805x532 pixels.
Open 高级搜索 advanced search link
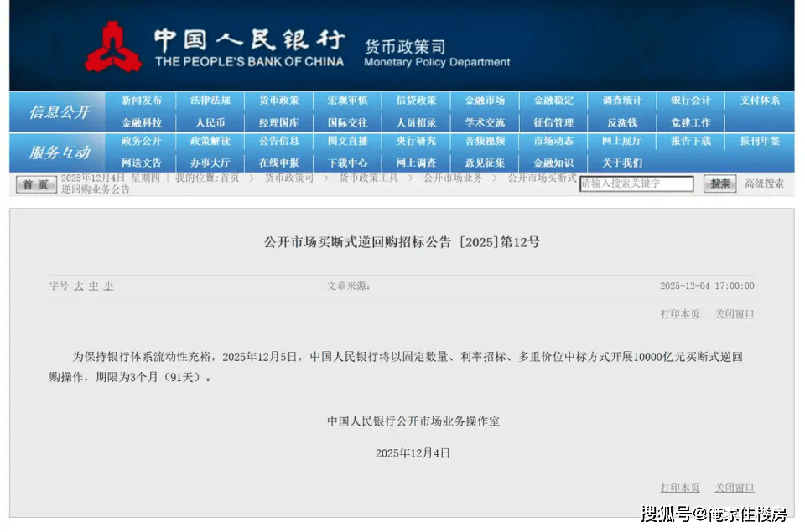pyautogui.click(x=764, y=183)
